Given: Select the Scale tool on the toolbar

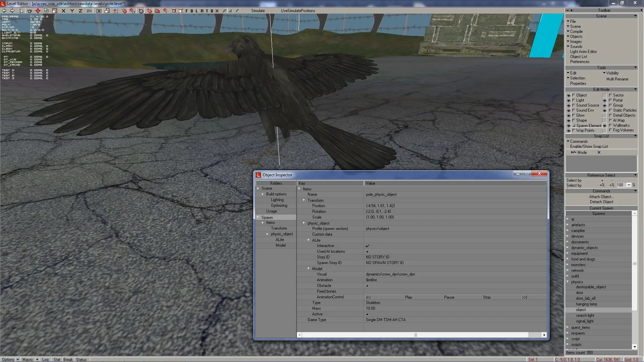Looking at the screenshot, I should (x=54, y=11).
